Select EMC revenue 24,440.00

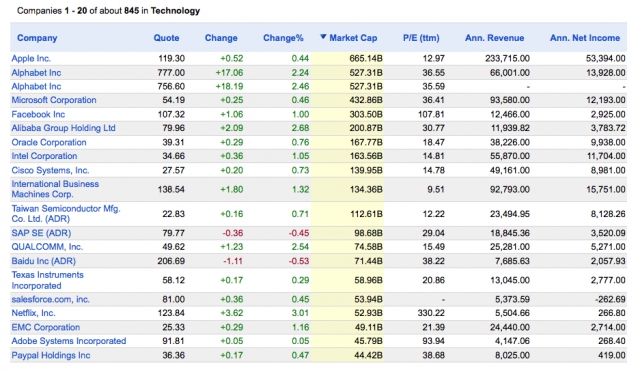[510, 327]
